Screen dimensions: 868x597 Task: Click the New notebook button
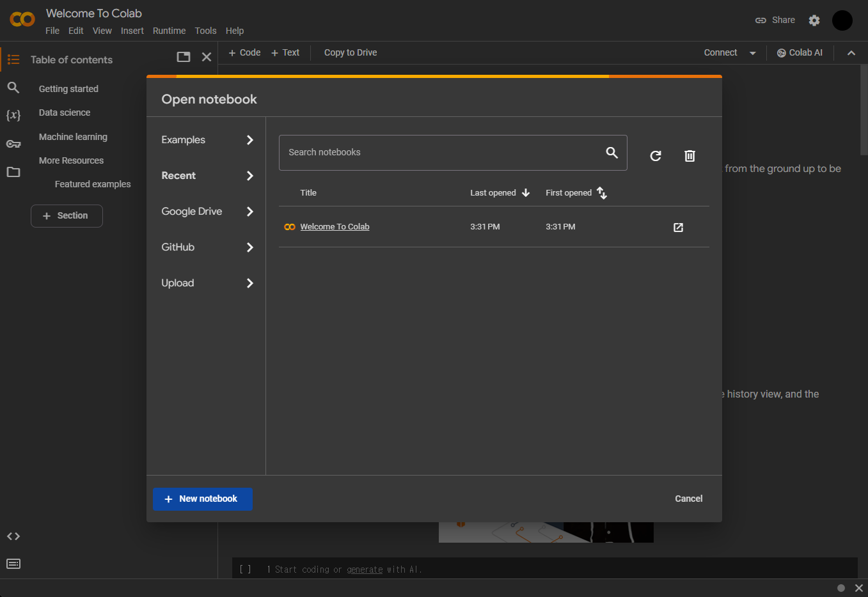[203, 499]
